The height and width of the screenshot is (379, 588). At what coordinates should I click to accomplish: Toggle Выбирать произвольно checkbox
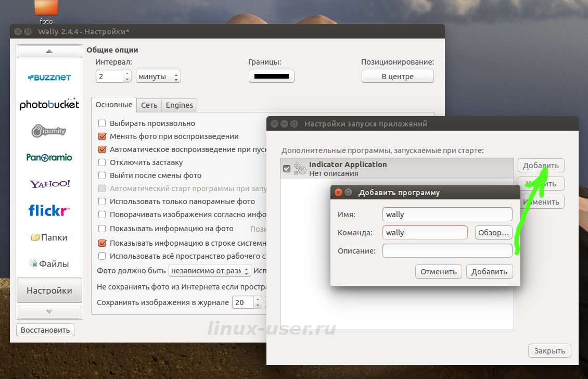(102, 123)
